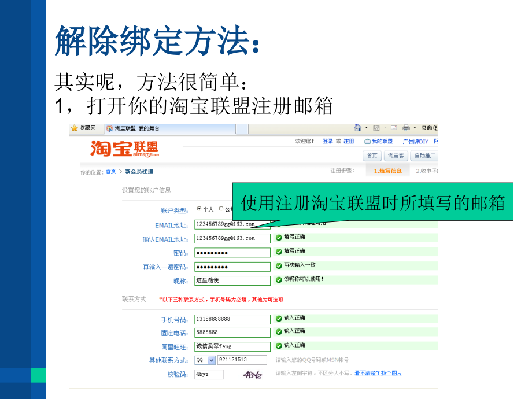Click the 收藏夹 favorites label

tap(87, 128)
